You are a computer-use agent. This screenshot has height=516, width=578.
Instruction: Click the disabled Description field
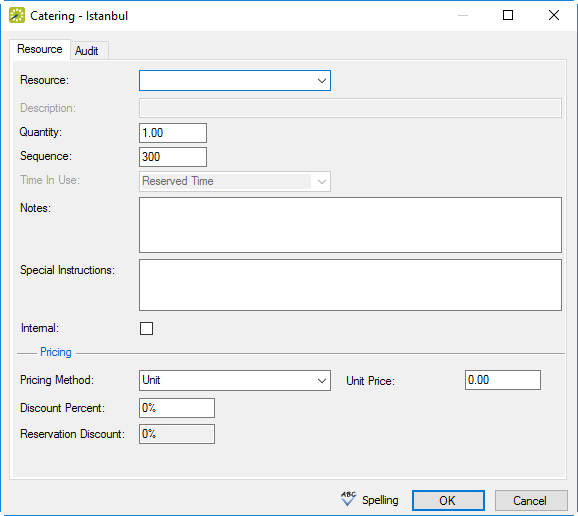350,108
